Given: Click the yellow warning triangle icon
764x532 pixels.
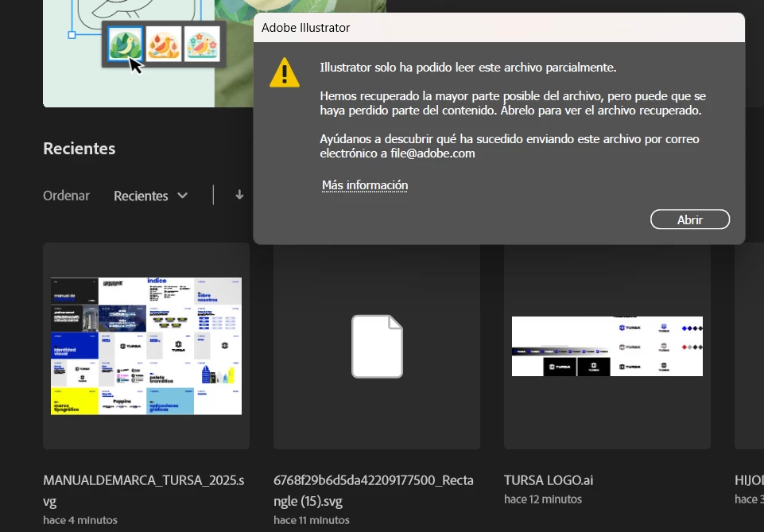Looking at the screenshot, I should (285, 73).
